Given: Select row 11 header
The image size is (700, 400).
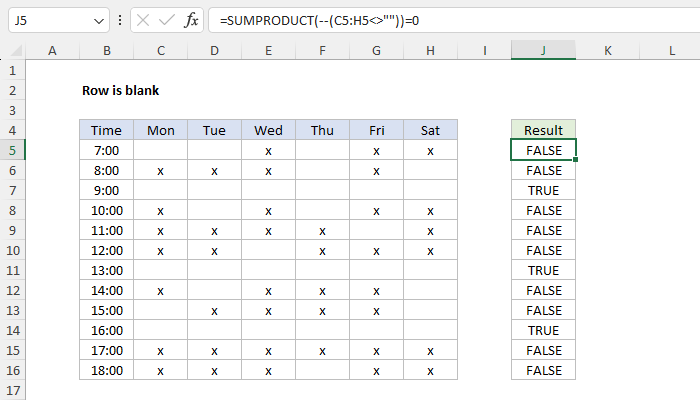Looking at the screenshot, I should point(12,270).
